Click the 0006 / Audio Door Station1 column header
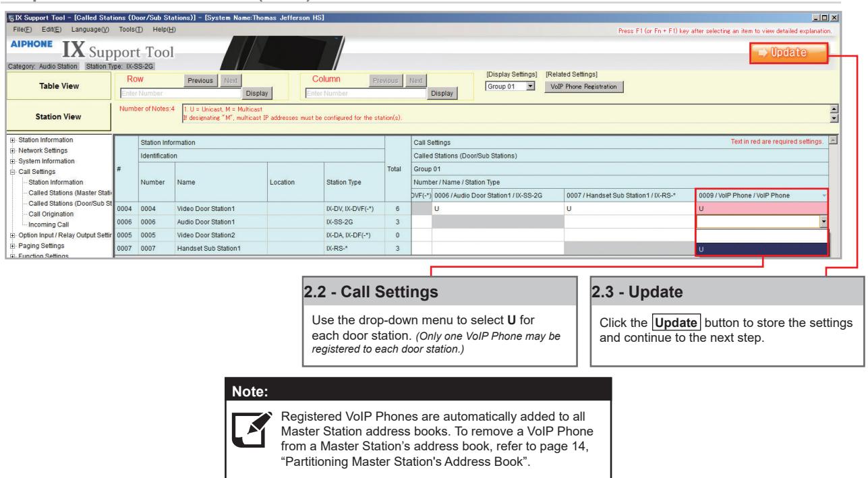Screen dimensions: 868x478 [498, 195]
